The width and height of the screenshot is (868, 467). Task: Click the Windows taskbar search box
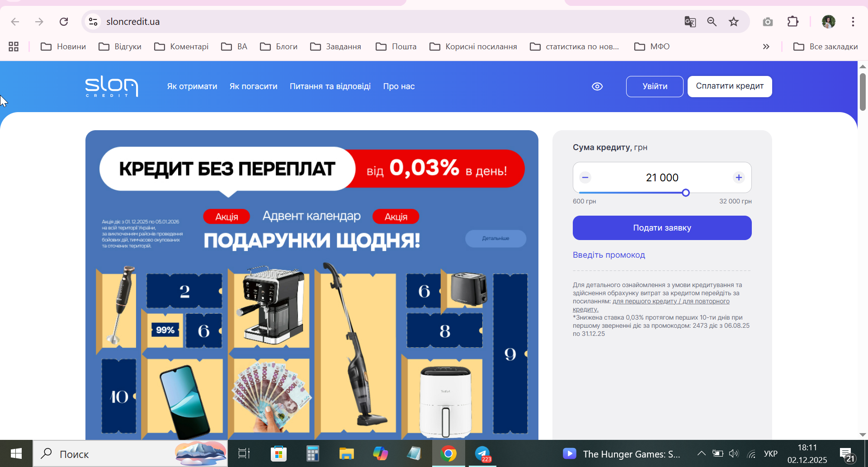tap(130, 453)
